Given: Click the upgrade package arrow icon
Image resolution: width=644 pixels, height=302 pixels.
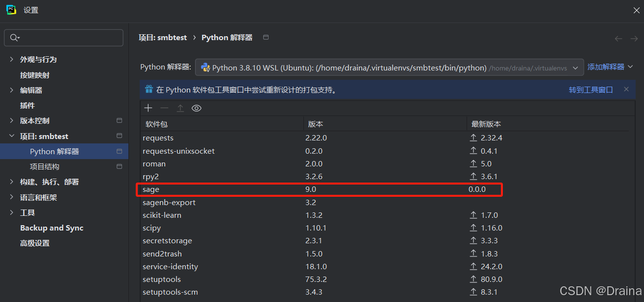Looking at the screenshot, I should click(180, 108).
